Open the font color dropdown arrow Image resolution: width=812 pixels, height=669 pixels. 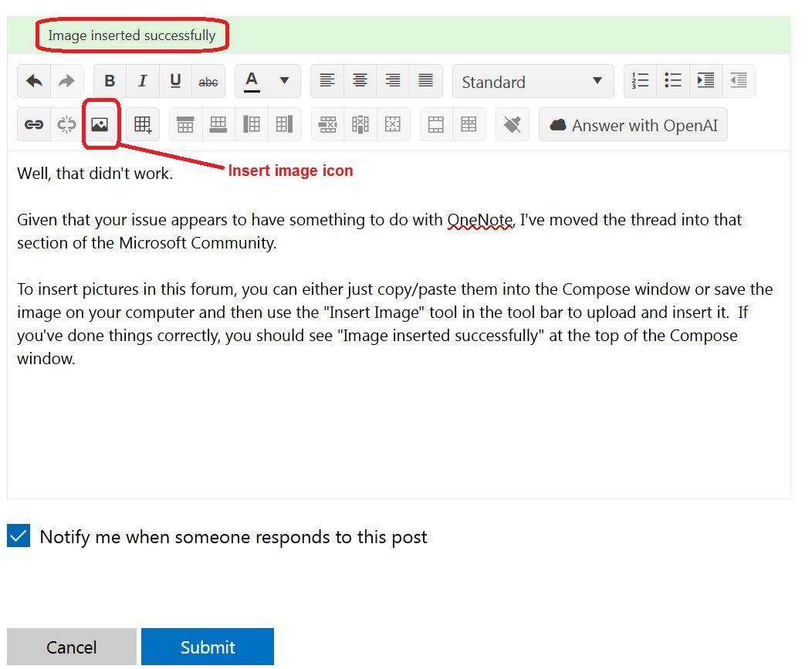click(x=284, y=81)
